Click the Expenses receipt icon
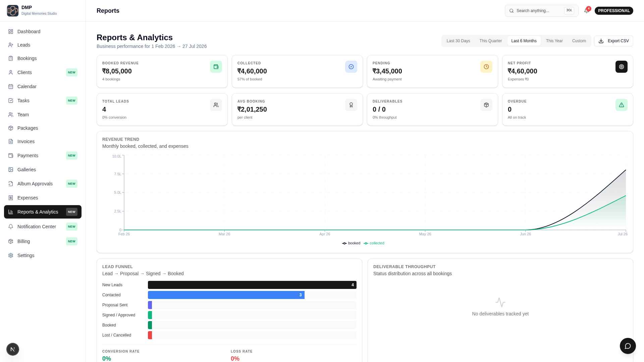This screenshot has width=644, height=362. [11, 198]
